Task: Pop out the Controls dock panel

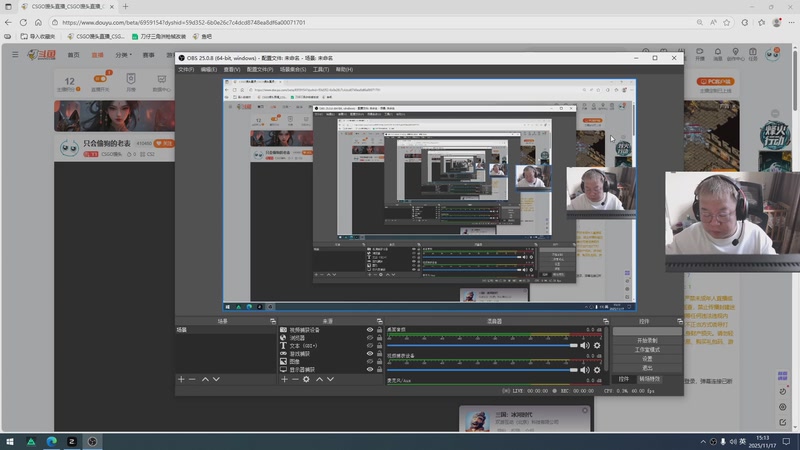Action: coord(680,321)
